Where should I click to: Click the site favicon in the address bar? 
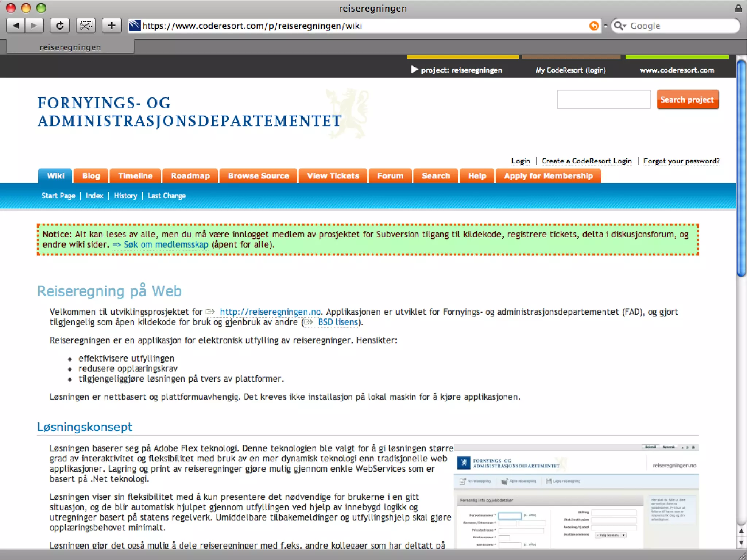click(135, 26)
